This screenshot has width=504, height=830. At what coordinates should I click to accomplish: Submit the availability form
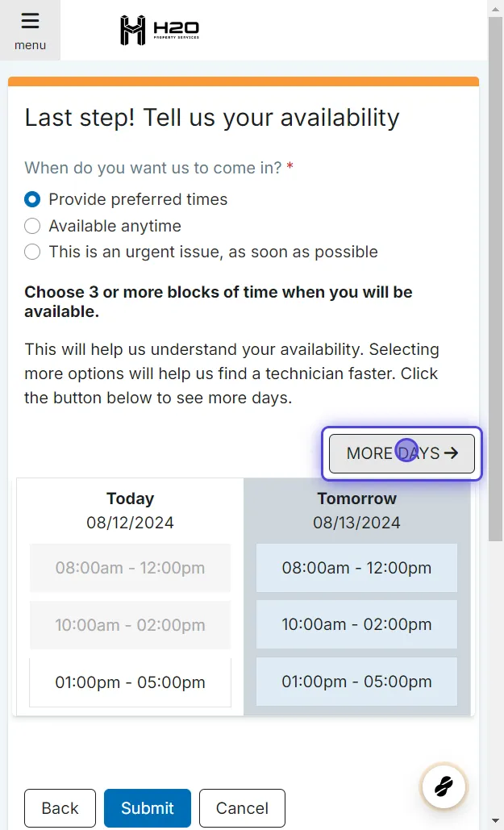click(147, 807)
